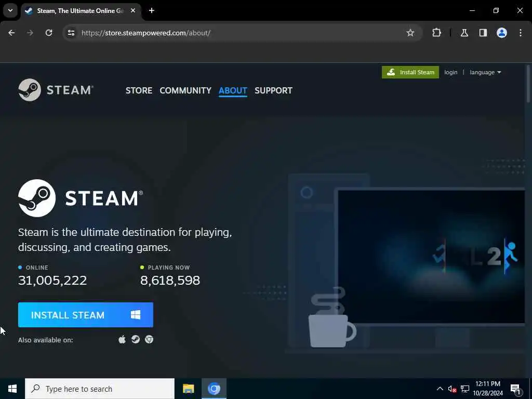Open File Explorer from taskbar
The image size is (532, 399).
(188, 389)
